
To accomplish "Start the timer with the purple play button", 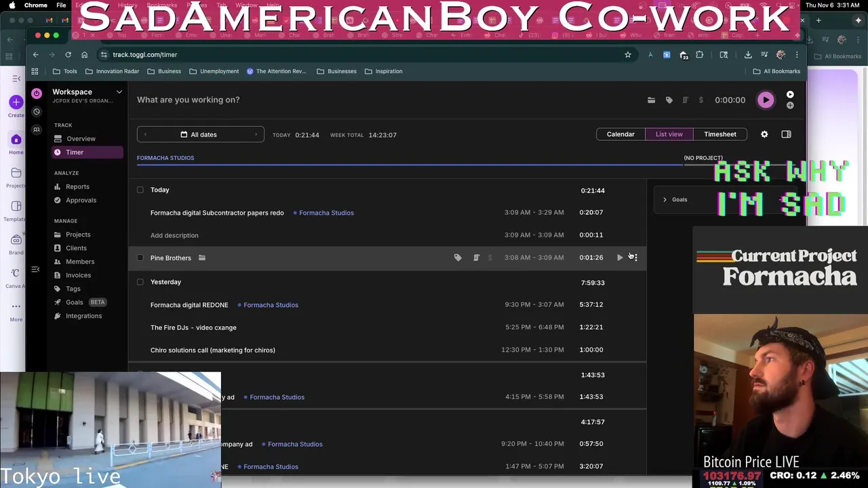I will click(x=766, y=100).
